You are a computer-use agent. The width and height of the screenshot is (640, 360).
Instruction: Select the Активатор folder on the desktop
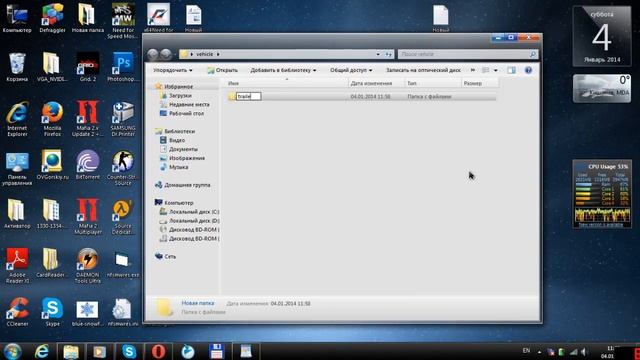tap(17, 214)
